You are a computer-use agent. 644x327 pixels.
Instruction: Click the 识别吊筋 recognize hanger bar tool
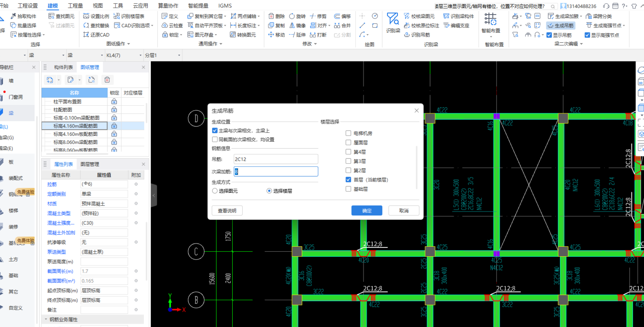[417, 35]
